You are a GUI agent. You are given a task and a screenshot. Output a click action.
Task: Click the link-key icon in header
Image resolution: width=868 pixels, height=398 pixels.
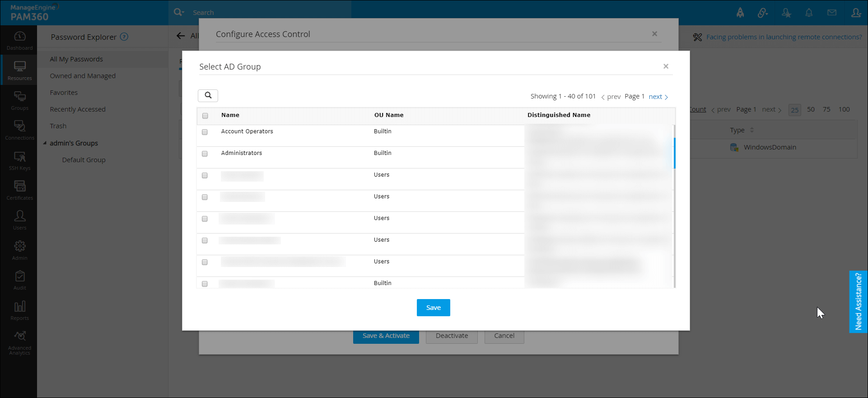pyautogui.click(x=763, y=13)
